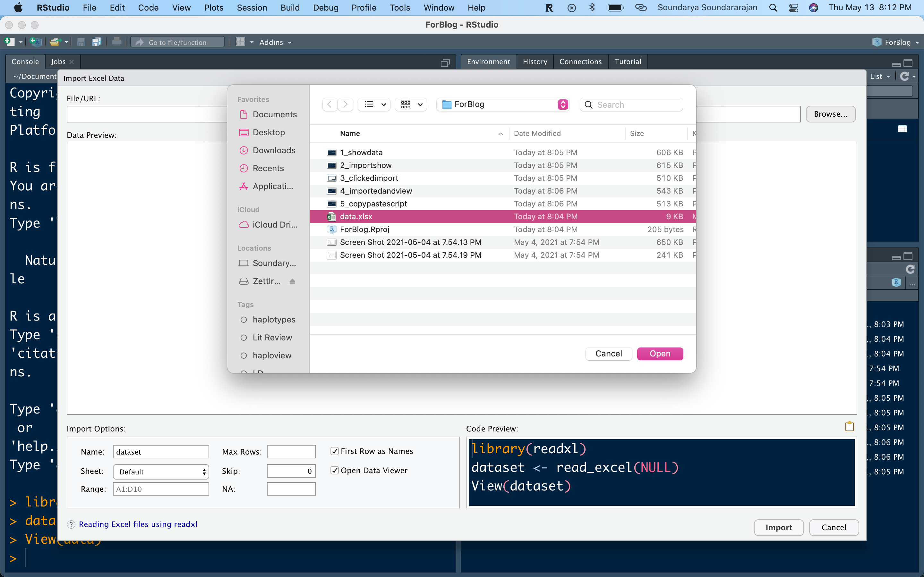This screenshot has height=577, width=924.
Task: Click the Connections tab in RStudio panel
Action: click(x=580, y=61)
